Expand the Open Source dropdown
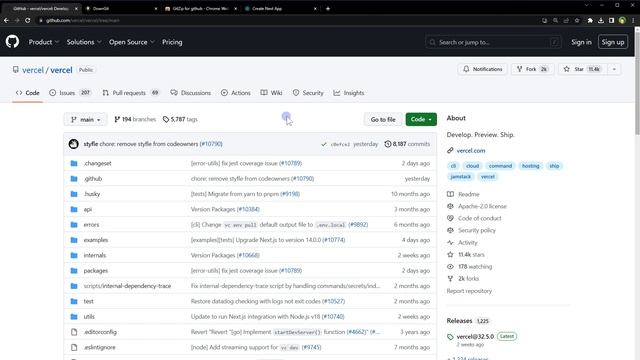 131,42
